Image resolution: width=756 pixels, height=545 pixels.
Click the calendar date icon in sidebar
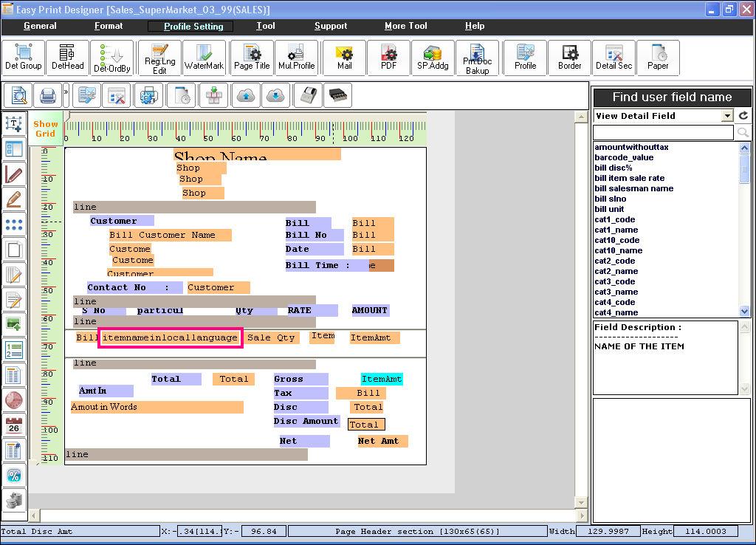13,425
